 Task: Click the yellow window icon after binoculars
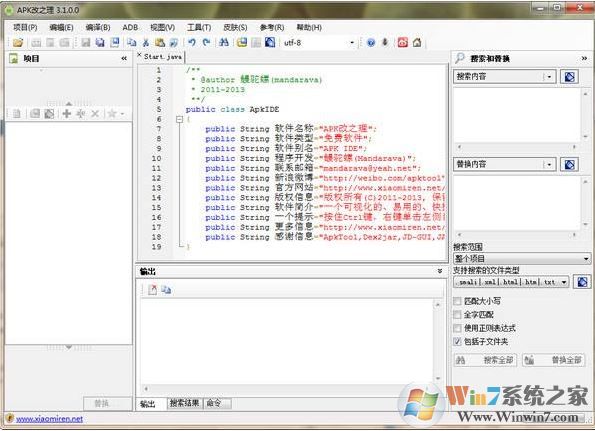point(242,42)
